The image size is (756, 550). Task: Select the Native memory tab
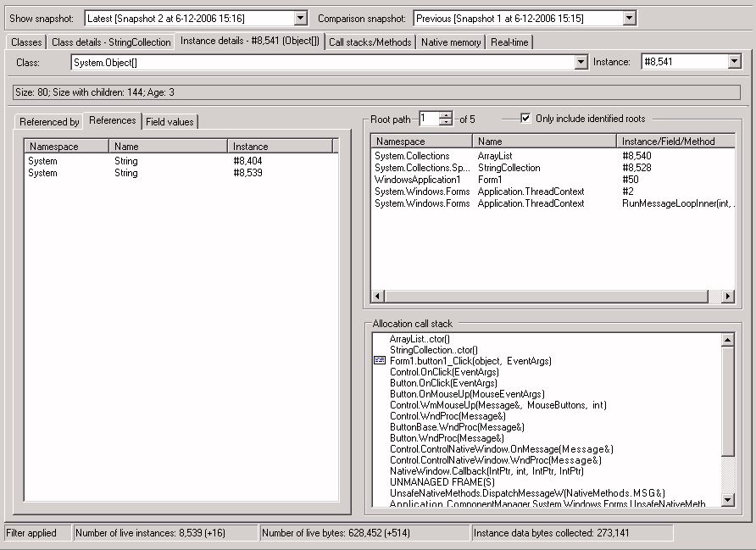coord(450,42)
